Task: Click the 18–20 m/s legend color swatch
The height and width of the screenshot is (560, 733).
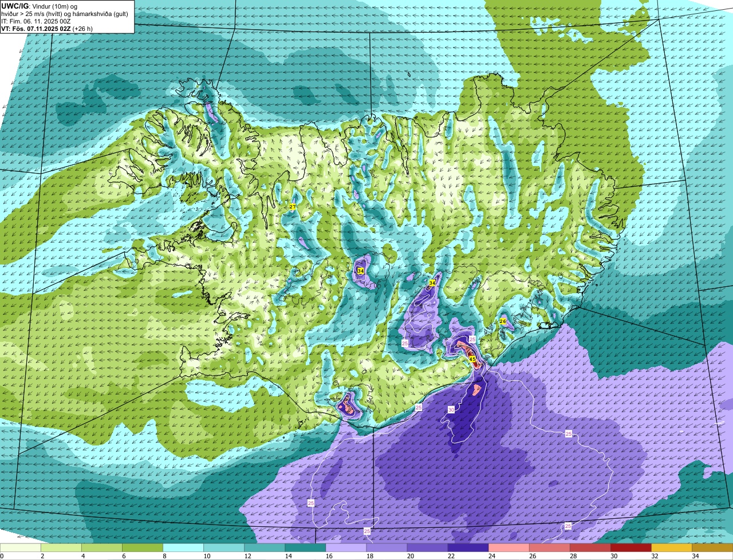Action: click(x=387, y=547)
